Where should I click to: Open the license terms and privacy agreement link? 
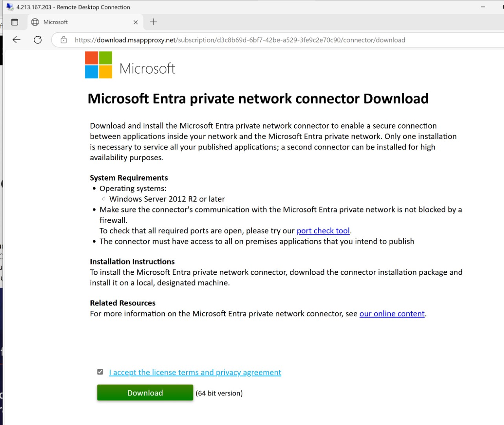(195, 372)
